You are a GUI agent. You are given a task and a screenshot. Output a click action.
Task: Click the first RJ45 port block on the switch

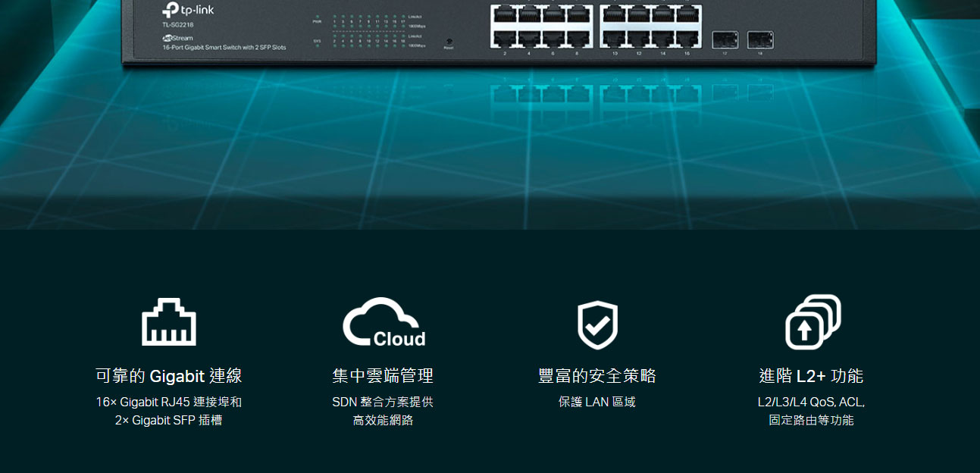click(541, 27)
